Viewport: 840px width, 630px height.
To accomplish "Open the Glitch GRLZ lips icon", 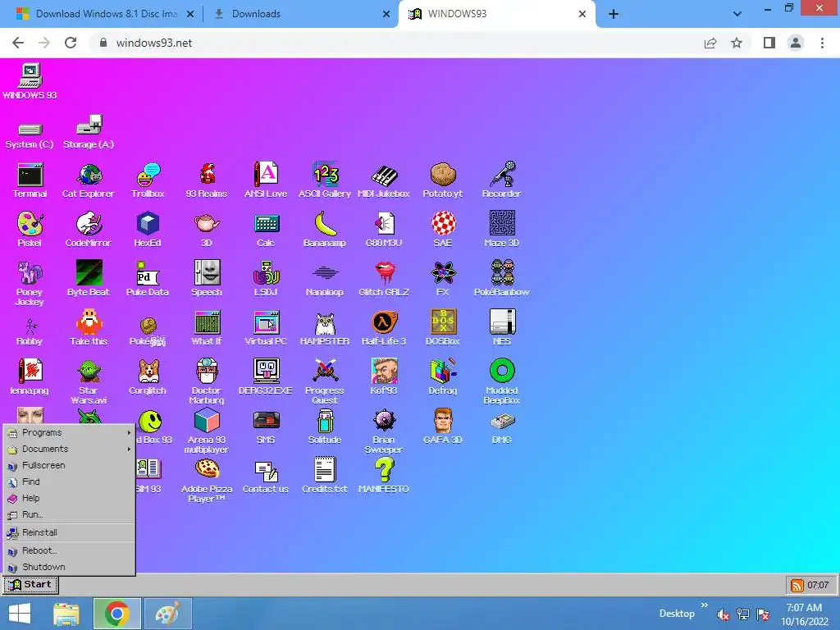I will 384,279.
